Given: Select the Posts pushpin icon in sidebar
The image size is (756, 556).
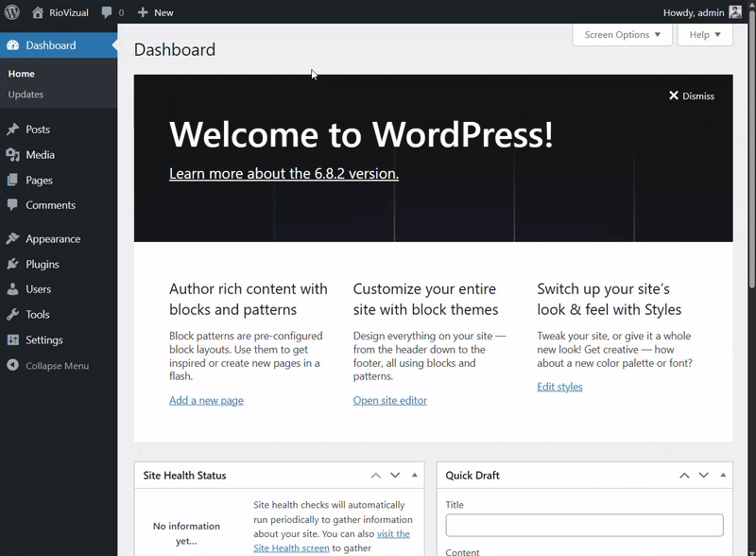Looking at the screenshot, I should pyautogui.click(x=13, y=129).
